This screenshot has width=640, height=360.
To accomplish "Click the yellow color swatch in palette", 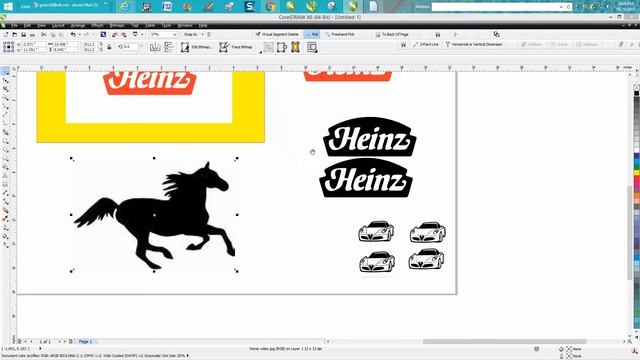I will click(636, 173).
